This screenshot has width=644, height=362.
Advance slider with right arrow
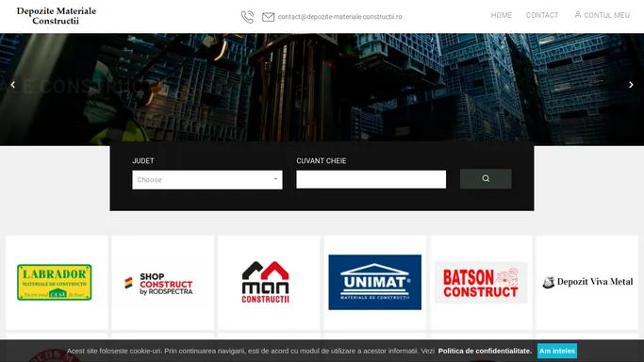pos(631,85)
